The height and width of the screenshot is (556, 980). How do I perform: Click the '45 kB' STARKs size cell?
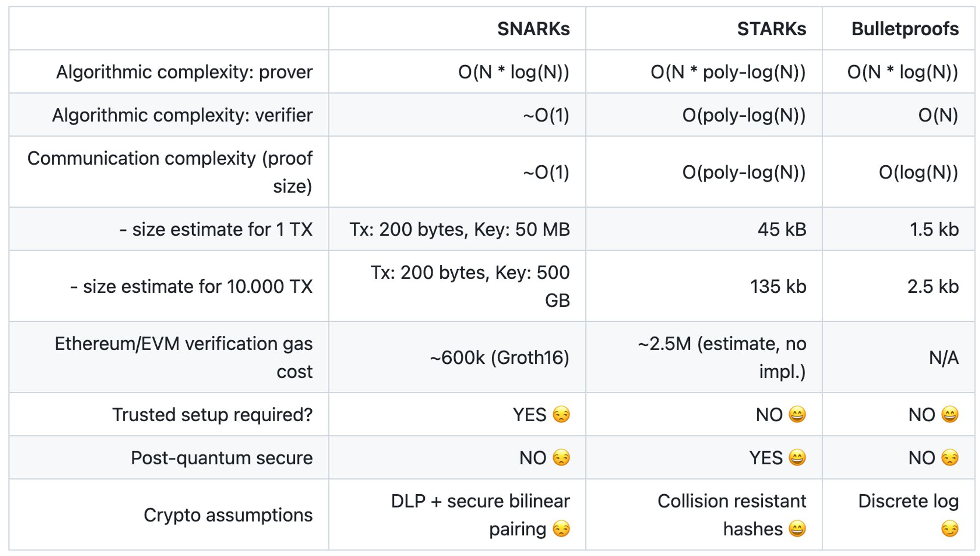coord(782,229)
